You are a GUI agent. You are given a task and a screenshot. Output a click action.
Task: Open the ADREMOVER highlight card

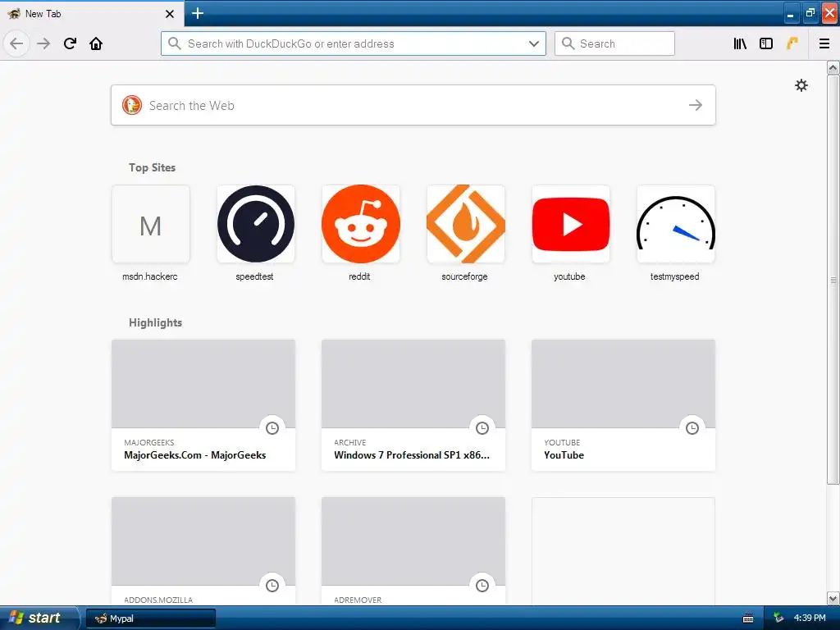tap(413, 551)
